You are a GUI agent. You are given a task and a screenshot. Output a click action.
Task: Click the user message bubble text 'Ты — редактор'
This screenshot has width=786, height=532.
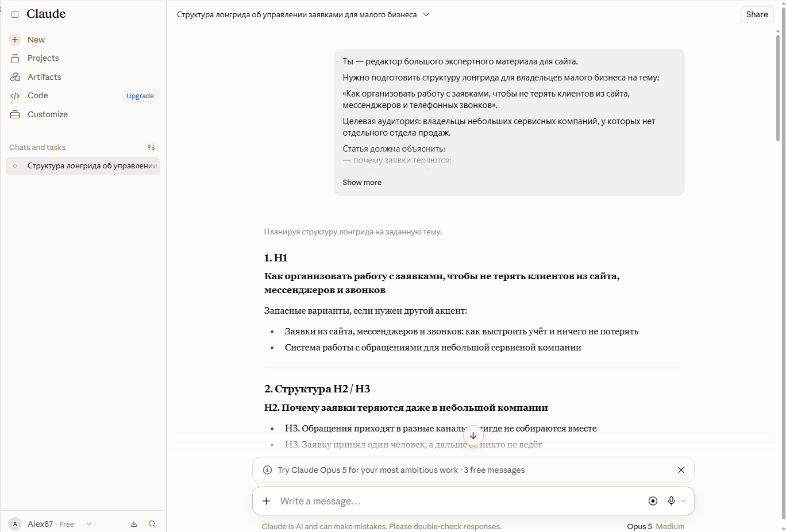pos(460,61)
